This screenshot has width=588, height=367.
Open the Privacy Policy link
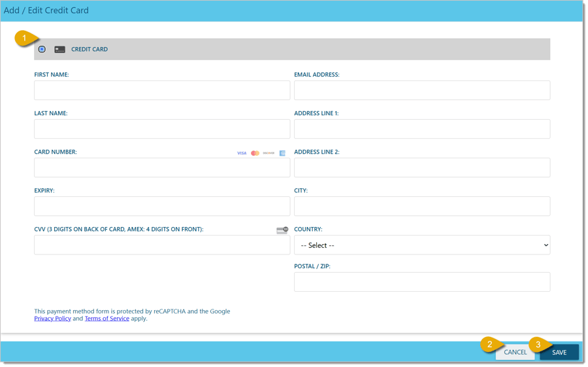52,319
